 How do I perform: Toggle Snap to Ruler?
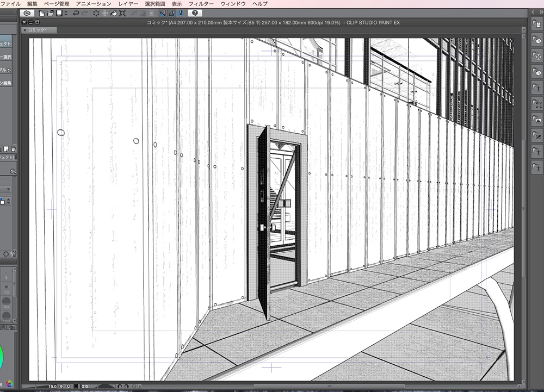click(x=163, y=13)
